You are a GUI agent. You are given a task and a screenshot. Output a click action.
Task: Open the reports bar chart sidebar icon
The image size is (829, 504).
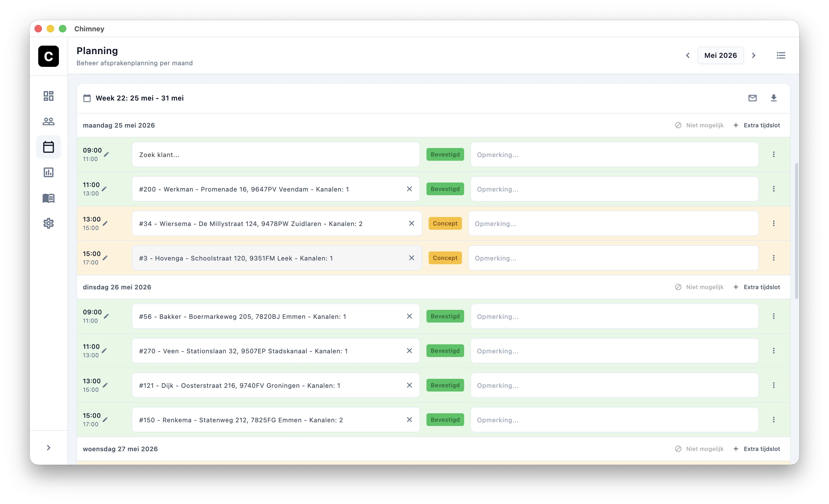point(49,172)
